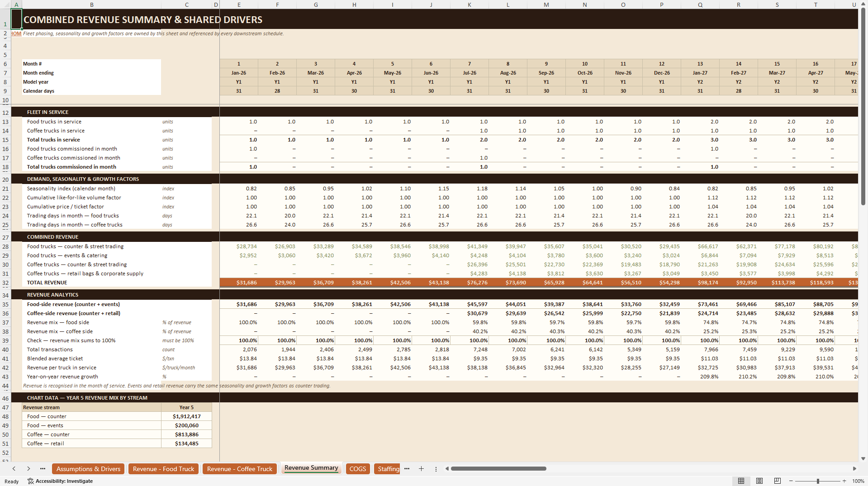The height and width of the screenshot is (486, 868).
Task: Click vertical scrollbar up arrow
Action: 863,4
